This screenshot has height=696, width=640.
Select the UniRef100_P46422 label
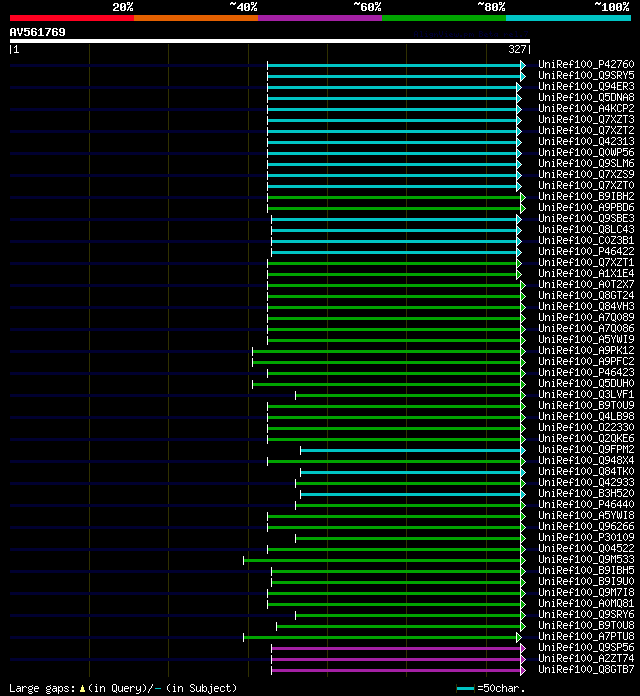tap(586, 252)
